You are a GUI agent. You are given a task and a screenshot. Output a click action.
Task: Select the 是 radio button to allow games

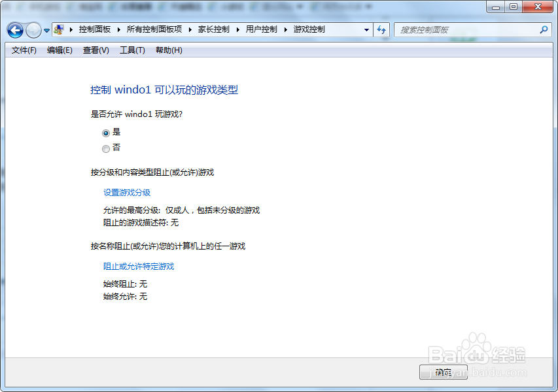105,133
